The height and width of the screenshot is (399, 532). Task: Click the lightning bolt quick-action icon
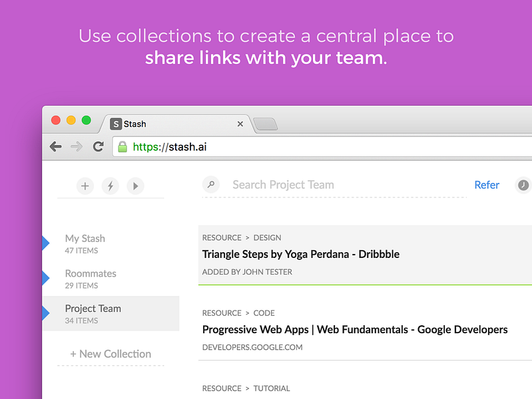pos(111,186)
